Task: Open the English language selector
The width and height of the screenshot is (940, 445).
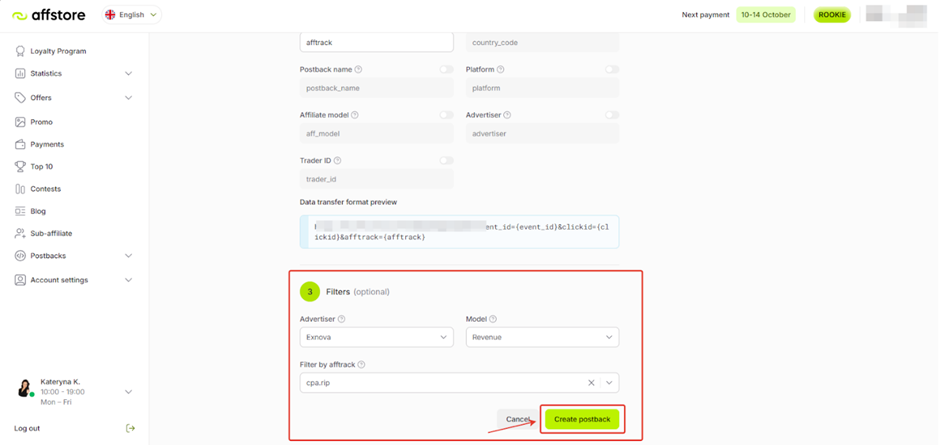Action: (x=131, y=15)
